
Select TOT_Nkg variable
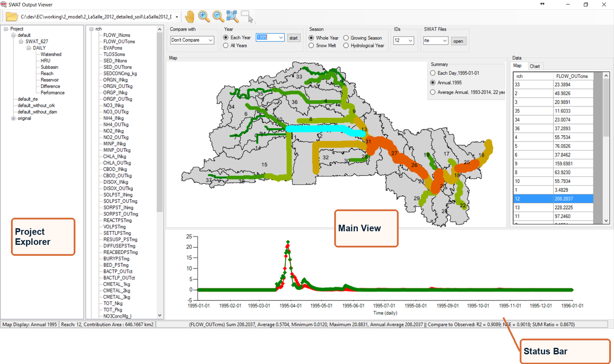pyautogui.click(x=113, y=303)
